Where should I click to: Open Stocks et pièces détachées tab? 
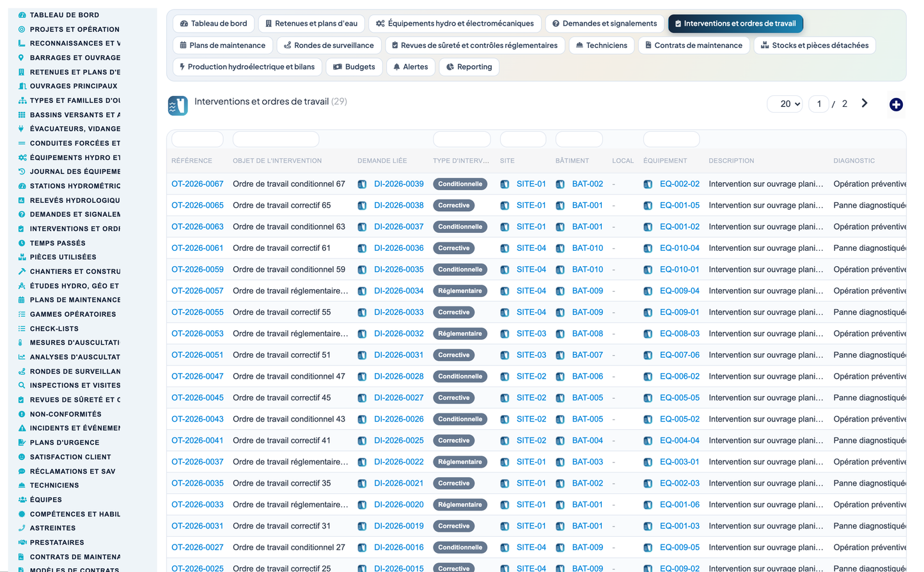(815, 45)
